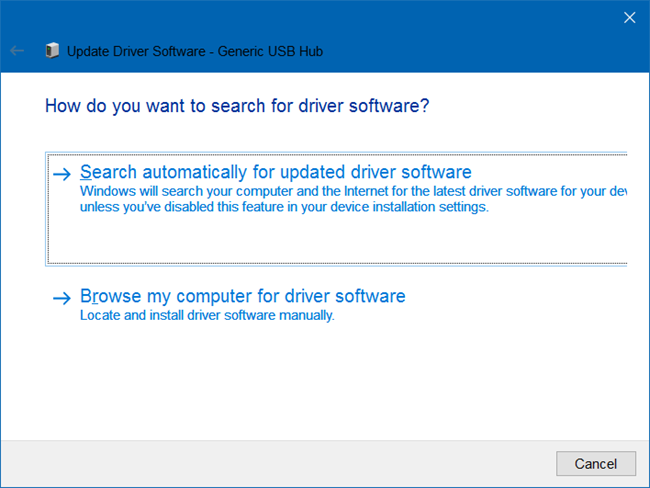Click the back arrow in the title bar
Screen dimensions: 650x488
(x=17, y=51)
